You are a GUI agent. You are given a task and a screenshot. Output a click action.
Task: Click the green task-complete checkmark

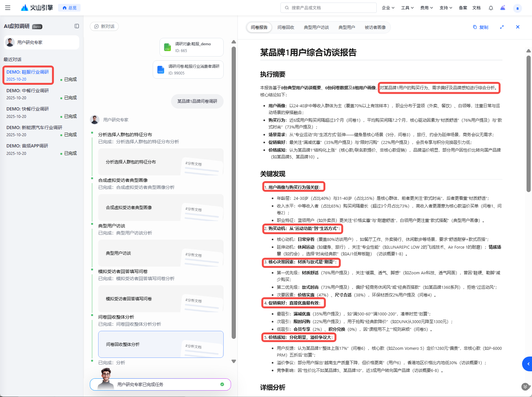pyautogui.click(x=222, y=384)
